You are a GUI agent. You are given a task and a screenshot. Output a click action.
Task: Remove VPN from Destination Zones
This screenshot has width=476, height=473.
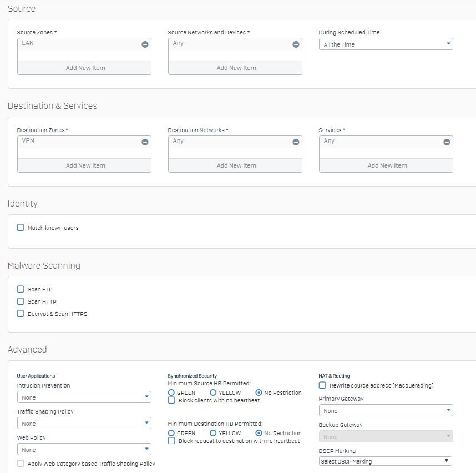pyautogui.click(x=145, y=142)
